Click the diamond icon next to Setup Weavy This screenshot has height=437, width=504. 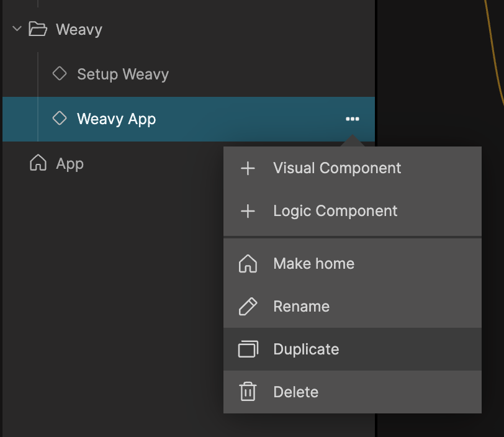pos(60,74)
